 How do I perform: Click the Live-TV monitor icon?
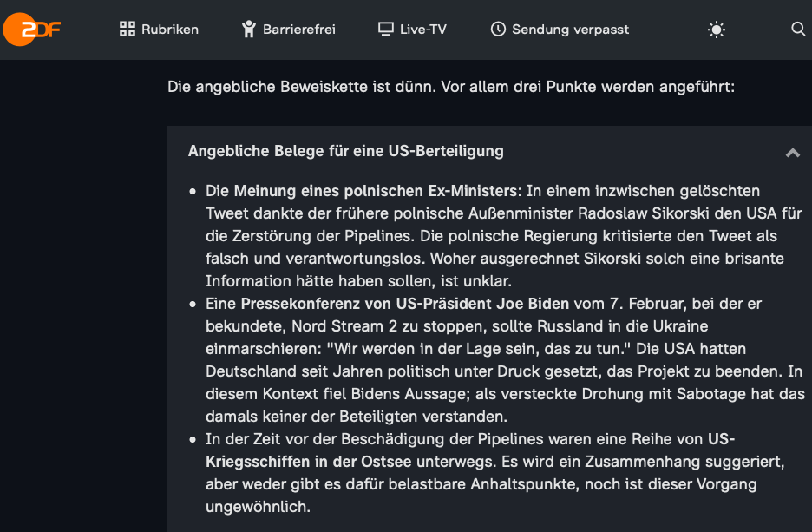coord(386,29)
